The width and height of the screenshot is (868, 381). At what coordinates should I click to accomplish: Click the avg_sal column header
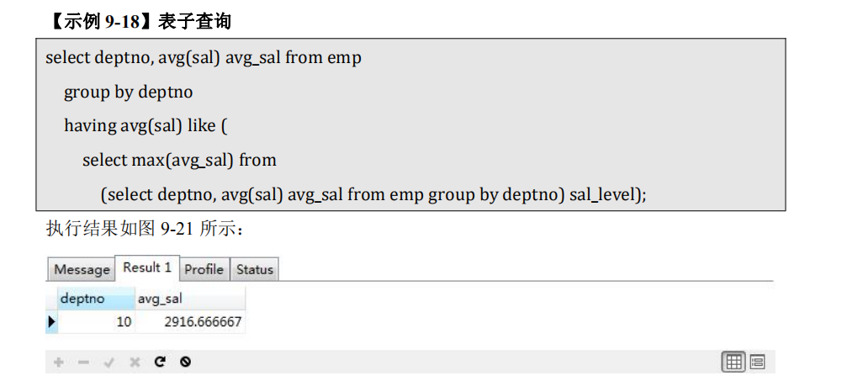coord(190,299)
